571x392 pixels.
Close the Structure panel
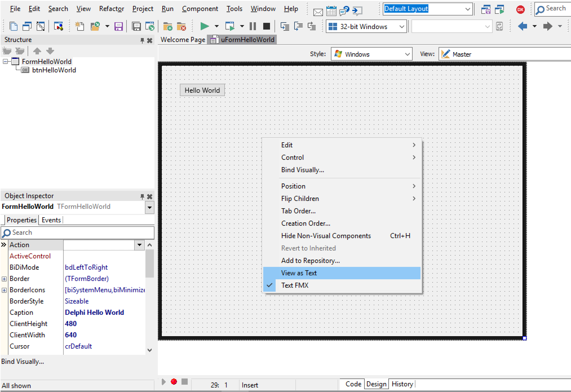point(150,41)
